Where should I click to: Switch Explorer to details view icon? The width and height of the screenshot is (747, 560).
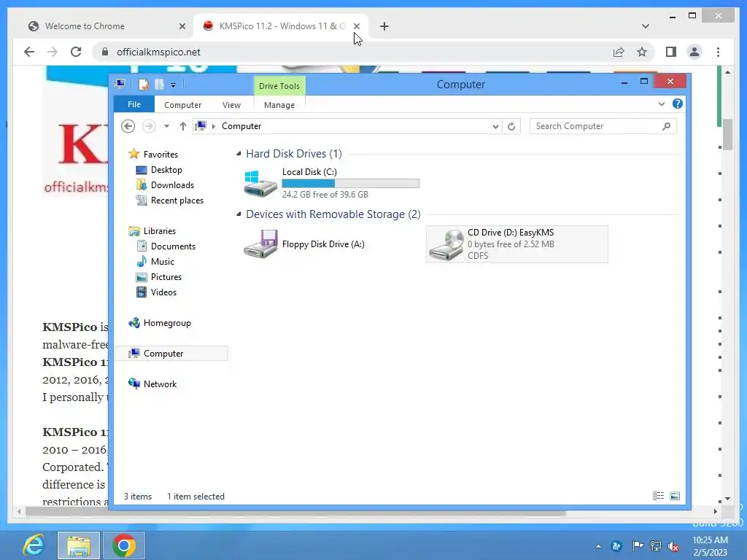[659, 496]
